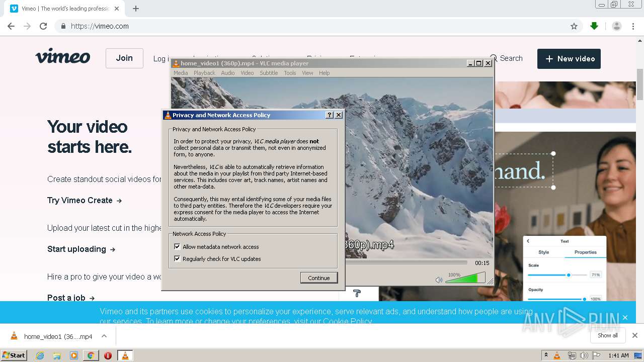Click the Join button on Vimeo
644x362 pixels.
point(124,58)
